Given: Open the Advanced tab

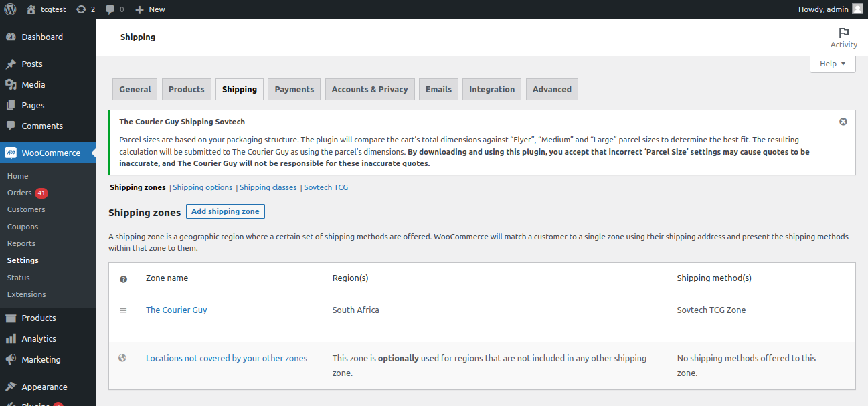Looking at the screenshot, I should [552, 89].
